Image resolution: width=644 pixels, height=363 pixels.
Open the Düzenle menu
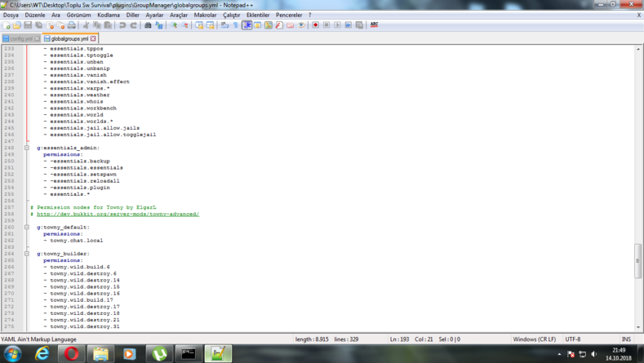[x=35, y=15]
